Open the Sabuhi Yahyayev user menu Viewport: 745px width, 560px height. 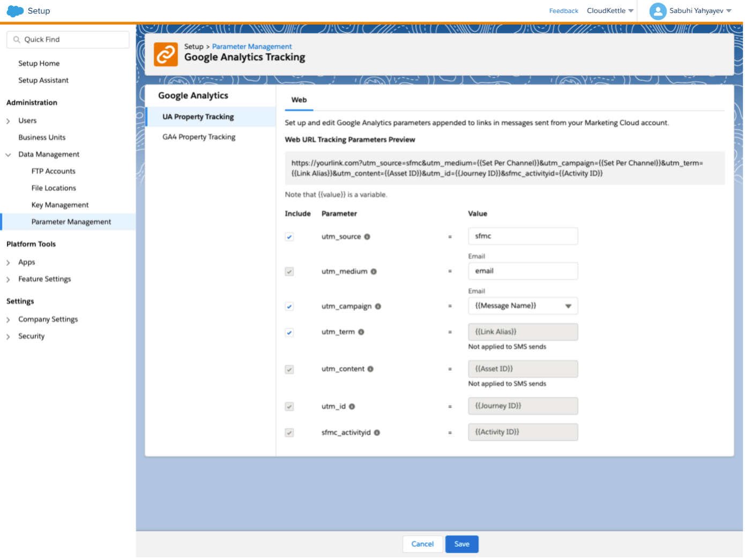click(x=700, y=11)
